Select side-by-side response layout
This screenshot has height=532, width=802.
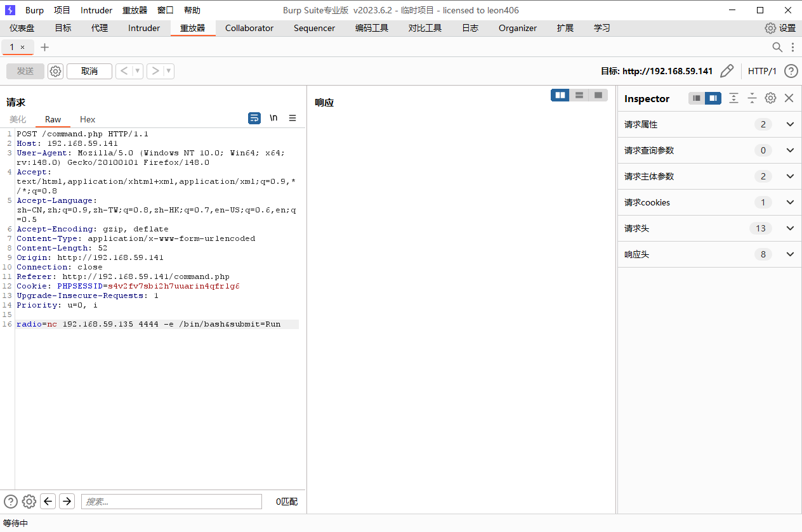560,95
